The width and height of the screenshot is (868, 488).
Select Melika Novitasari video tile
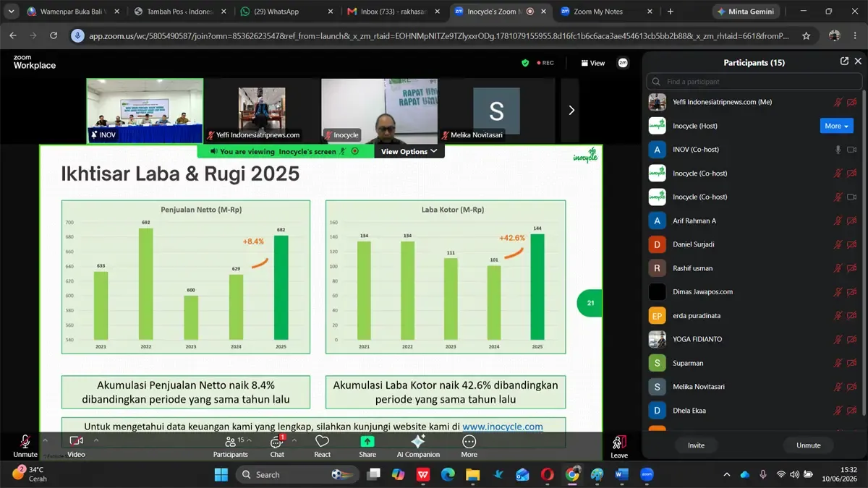tap(496, 110)
